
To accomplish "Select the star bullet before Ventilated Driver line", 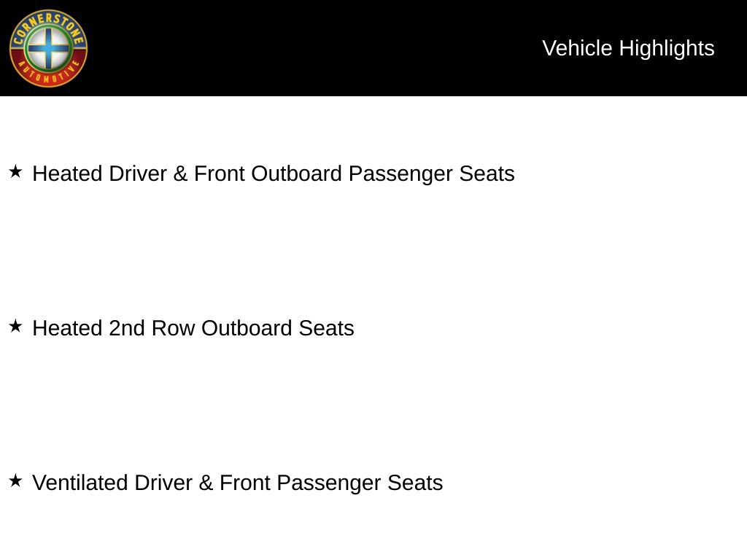I will pyautogui.click(x=16, y=481).
